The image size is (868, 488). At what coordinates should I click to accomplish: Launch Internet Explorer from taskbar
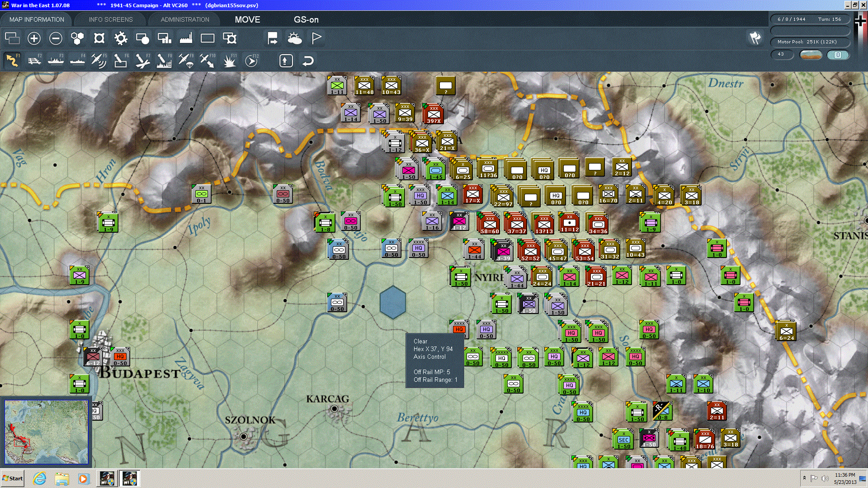[x=40, y=479]
